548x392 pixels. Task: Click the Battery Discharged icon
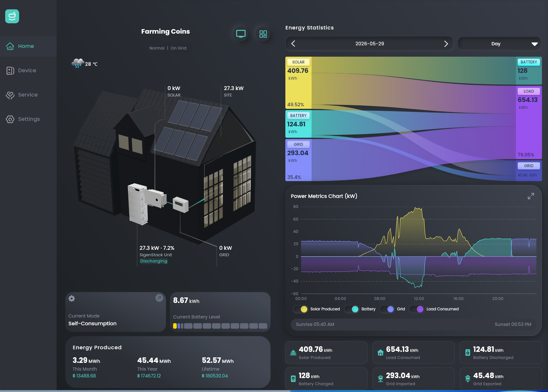pyautogui.click(x=468, y=353)
